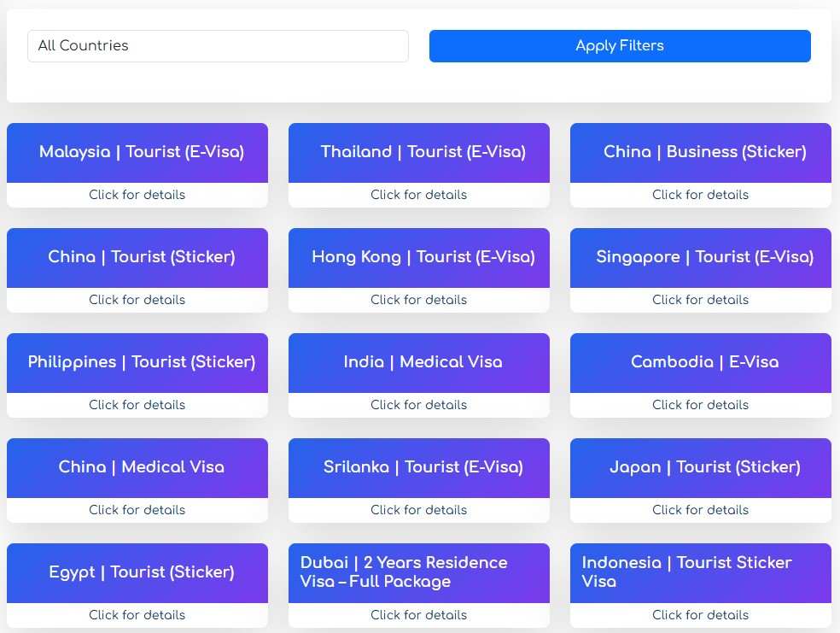Image resolution: width=840 pixels, height=633 pixels.
Task: Click details link under Hong Kong card
Action: [x=419, y=300]
